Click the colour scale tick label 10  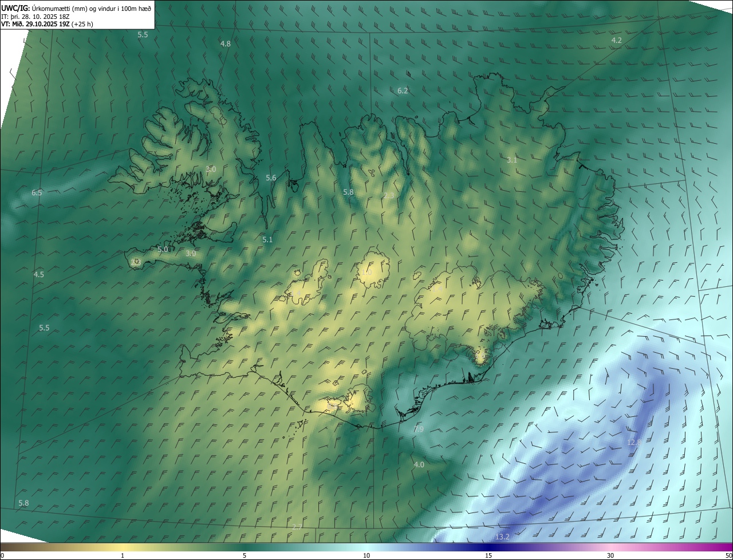[x=366, y=556]
